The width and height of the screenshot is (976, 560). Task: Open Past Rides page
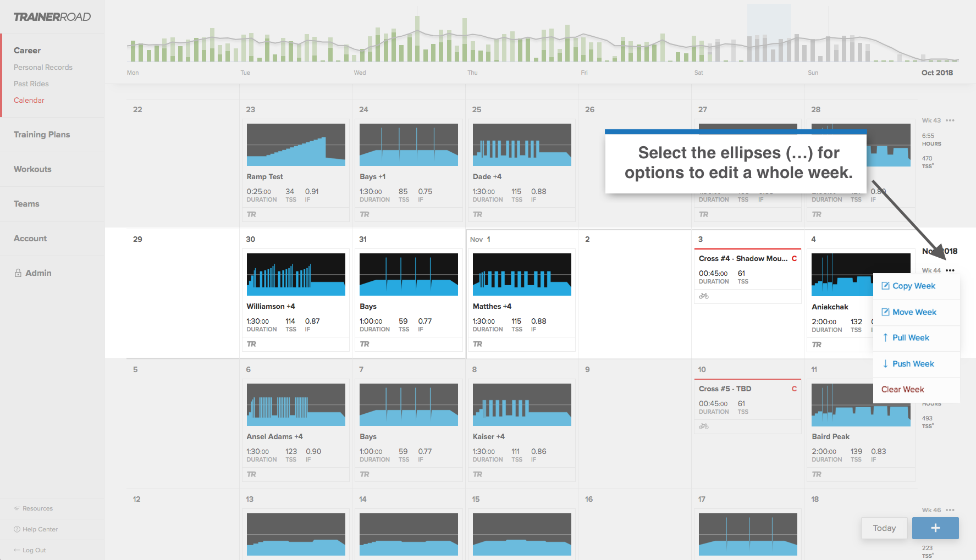click(31, 84)
